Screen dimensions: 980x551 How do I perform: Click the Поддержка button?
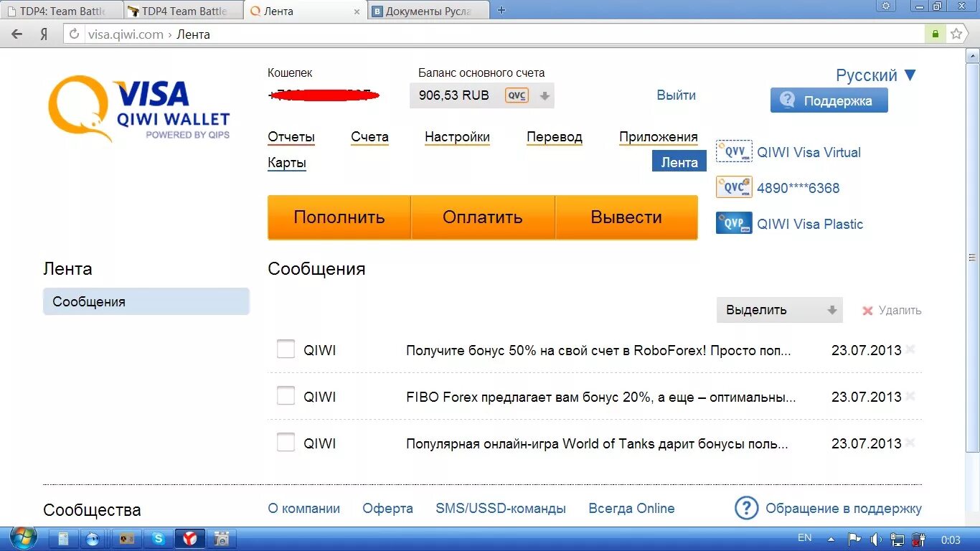[829, 100]
